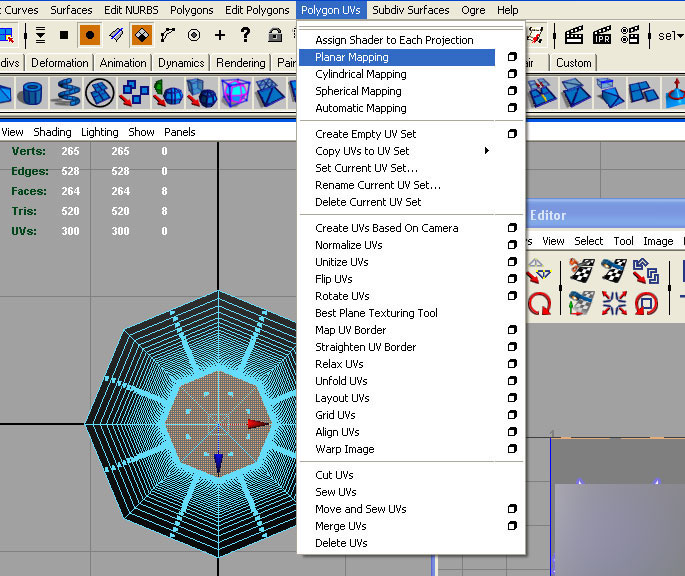Open the selection mask downward arrow menu

coord(40,35)
